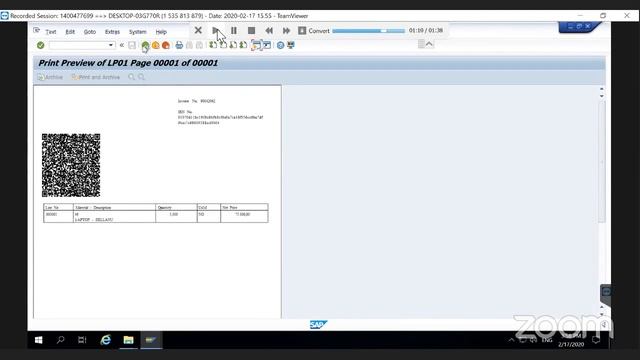
Task: Click the Archive button
Action: coord(50,77)
